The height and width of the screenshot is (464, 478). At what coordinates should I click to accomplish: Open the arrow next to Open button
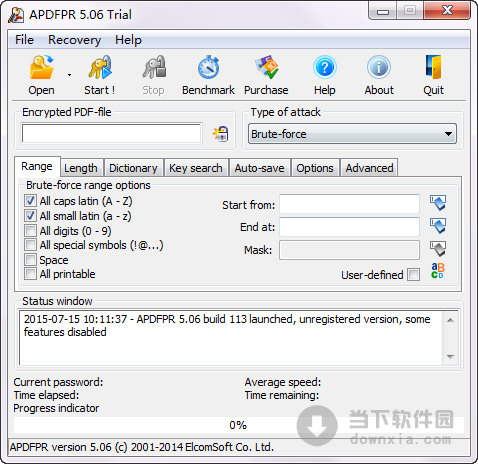pos(69,75)
